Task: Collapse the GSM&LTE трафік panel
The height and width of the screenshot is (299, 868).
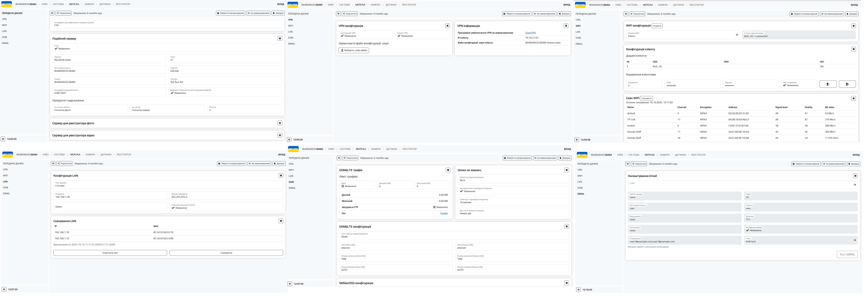Action: (448, 170)
